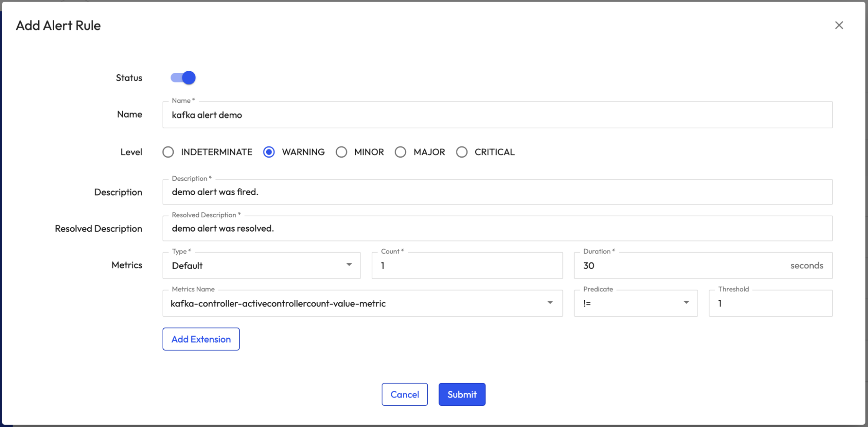Select the WARNING level option
Screen dimensions: 868x427
(x=269, y=152)
